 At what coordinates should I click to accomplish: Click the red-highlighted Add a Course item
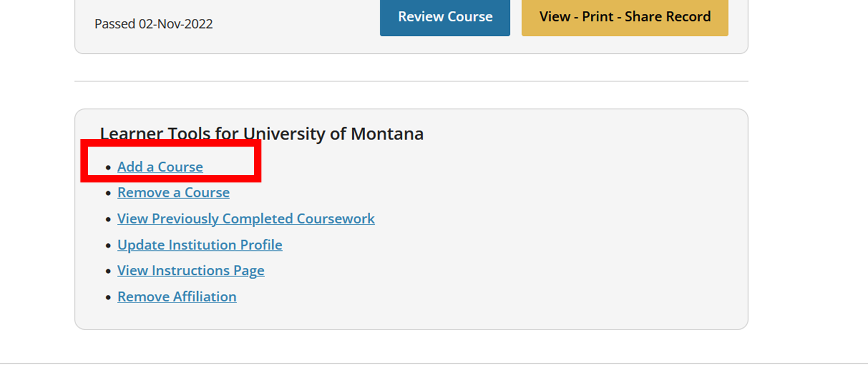pos(160,167)
